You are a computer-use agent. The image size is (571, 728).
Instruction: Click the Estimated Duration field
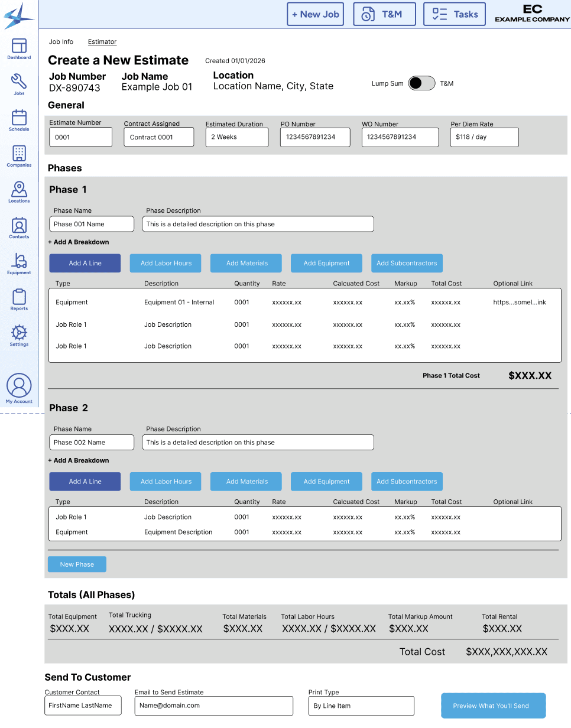click(x=237, y=137)
